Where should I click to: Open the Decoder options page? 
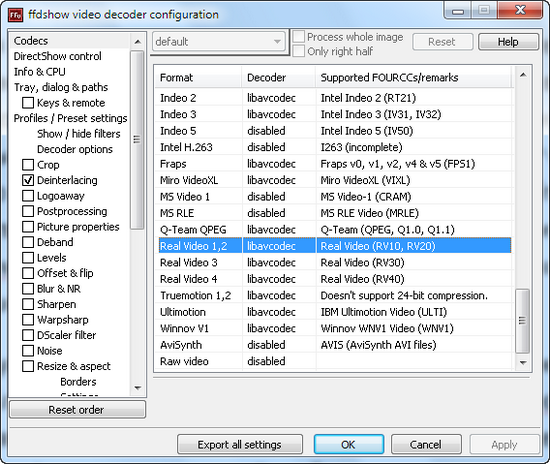click(x=75, y=149)
